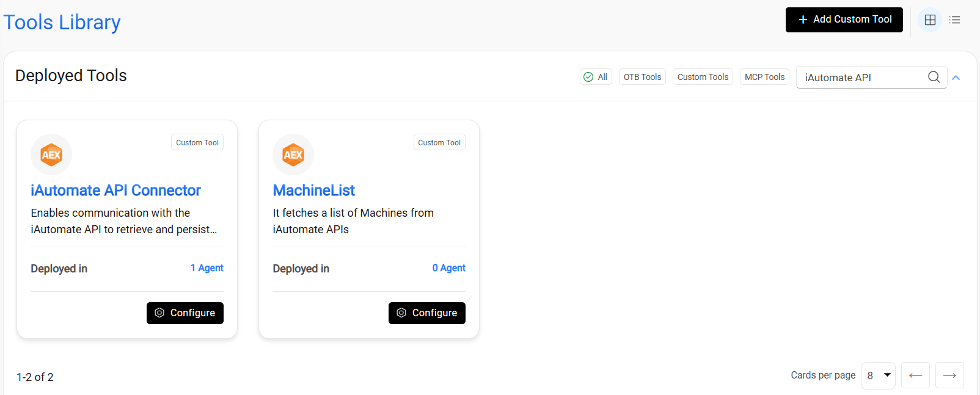Click iAutomate API Connector AEX logo
This screenshot has width=980, height=395.
point(51,154)
